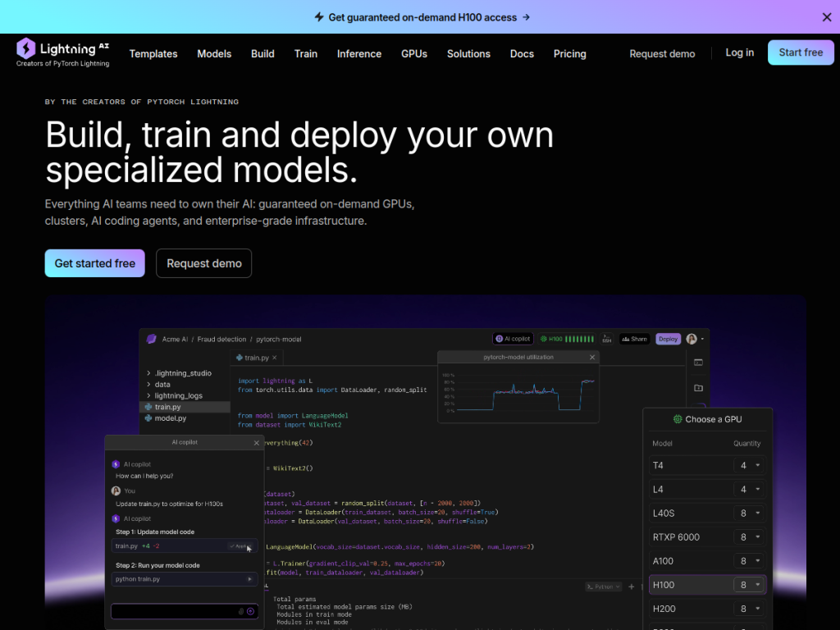Click the attachment paperclip icon in copilot
Viewport: 840px width, 630px height.
(241, 611)
